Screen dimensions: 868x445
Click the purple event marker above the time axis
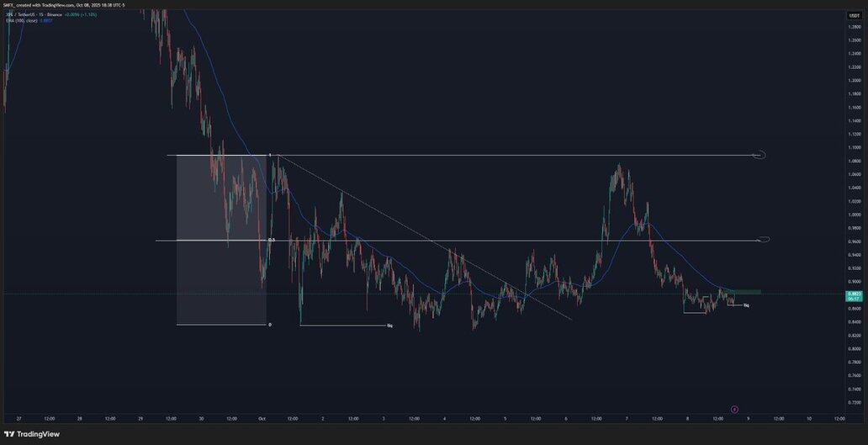point(734,409)
